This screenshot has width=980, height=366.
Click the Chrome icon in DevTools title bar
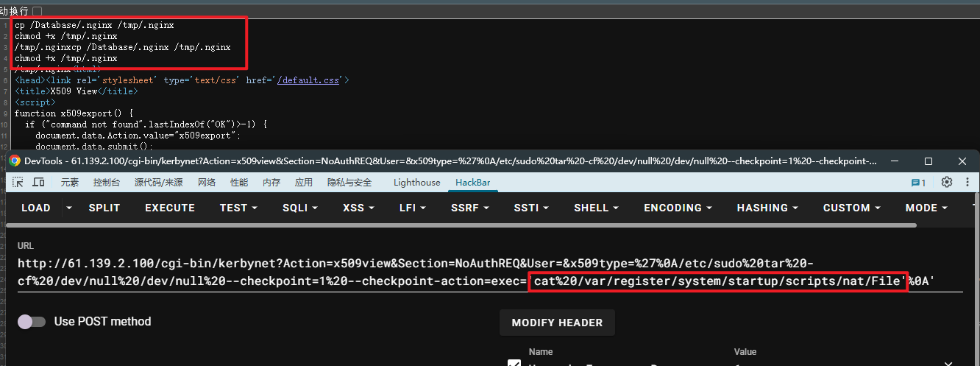click(x=15, y=161)
